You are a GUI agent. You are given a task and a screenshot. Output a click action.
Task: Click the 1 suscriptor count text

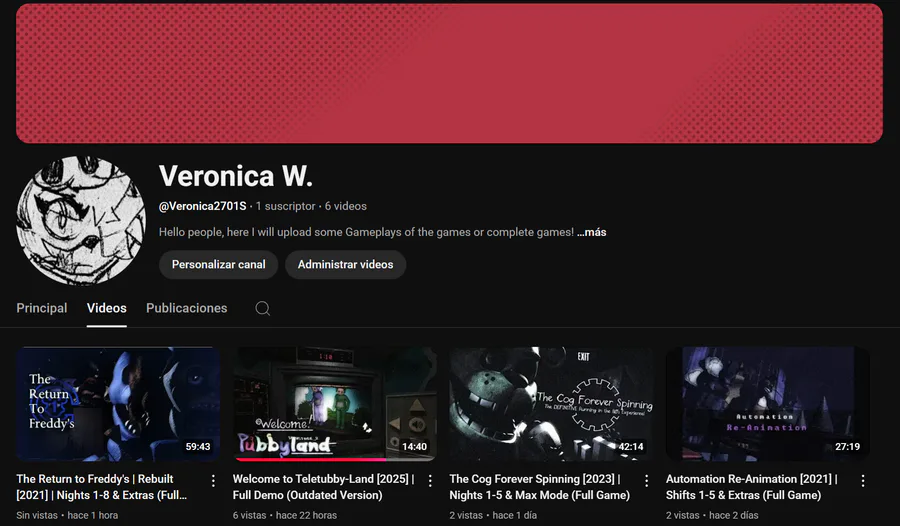[285, 206]
